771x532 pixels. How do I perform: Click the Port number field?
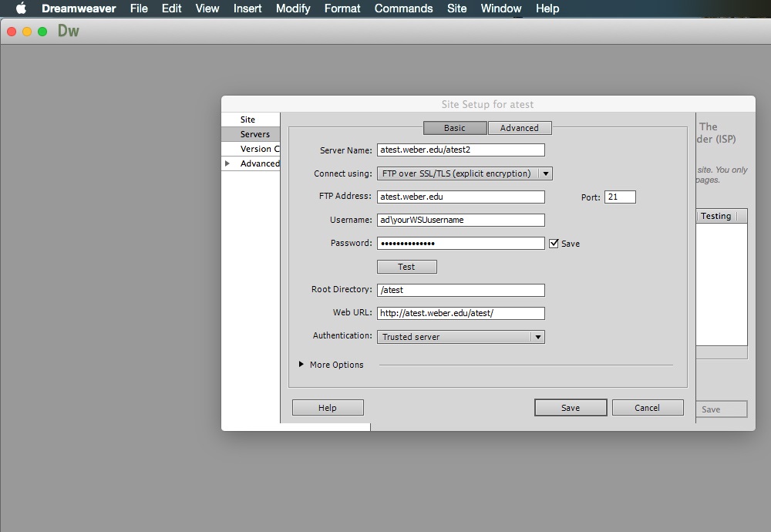pos(620,197)
